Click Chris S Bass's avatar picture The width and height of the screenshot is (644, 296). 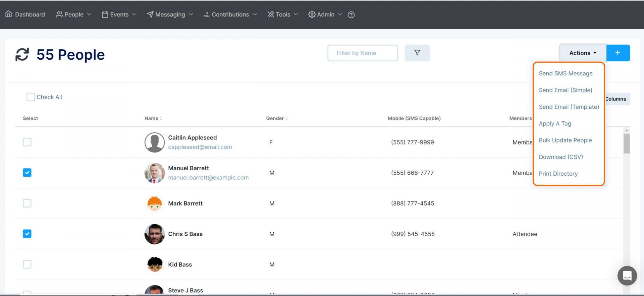tap(154, 234)
